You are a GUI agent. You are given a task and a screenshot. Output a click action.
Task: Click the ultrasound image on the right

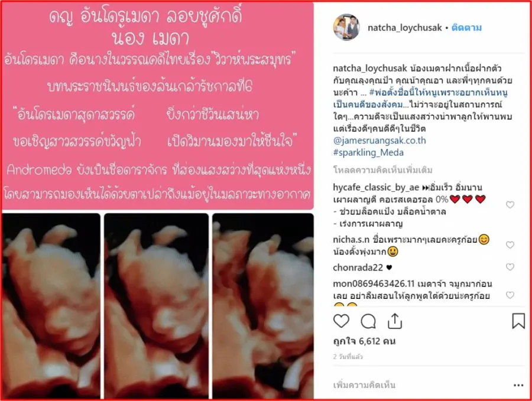tap(263, 306)
